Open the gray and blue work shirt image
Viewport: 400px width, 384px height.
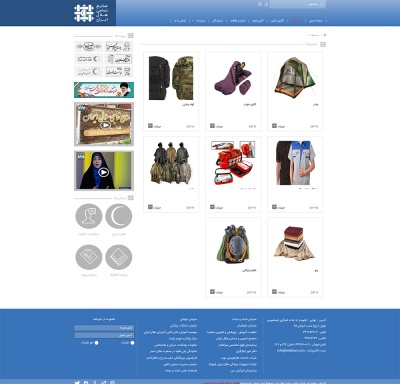tap(295, 163)
